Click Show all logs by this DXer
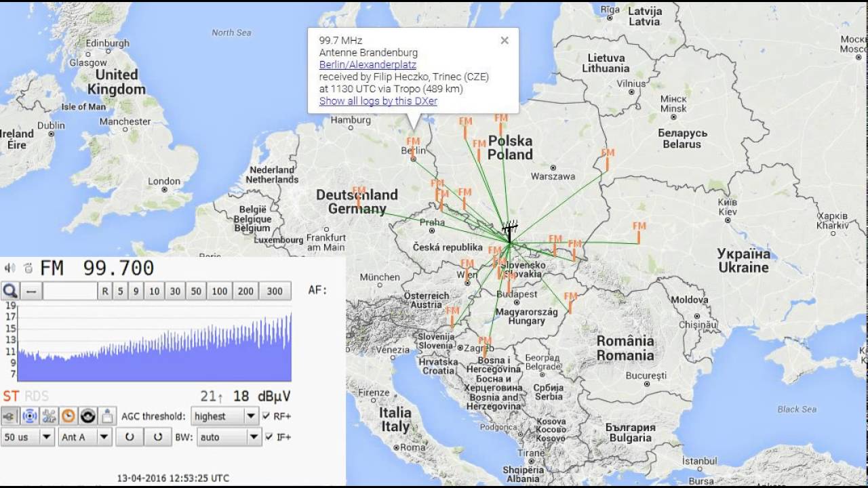The width and height of the screenshot is (868, 488). pyautogui.click(x=378, y=101)
